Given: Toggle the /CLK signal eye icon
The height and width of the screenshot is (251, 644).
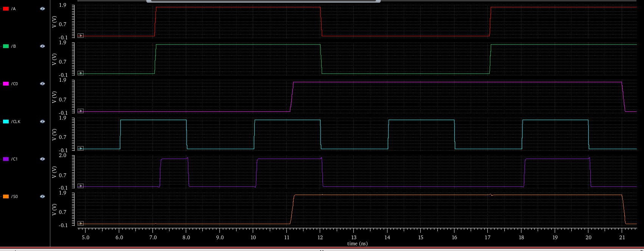Looking at the screenshot, I should click(x=42, y=122).
